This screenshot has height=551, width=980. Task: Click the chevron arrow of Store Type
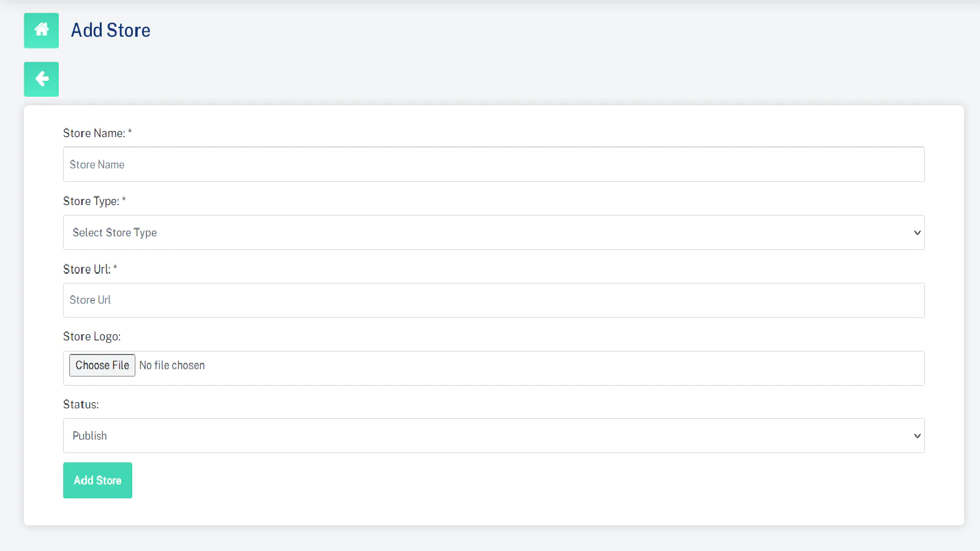[x=917, y=233]
